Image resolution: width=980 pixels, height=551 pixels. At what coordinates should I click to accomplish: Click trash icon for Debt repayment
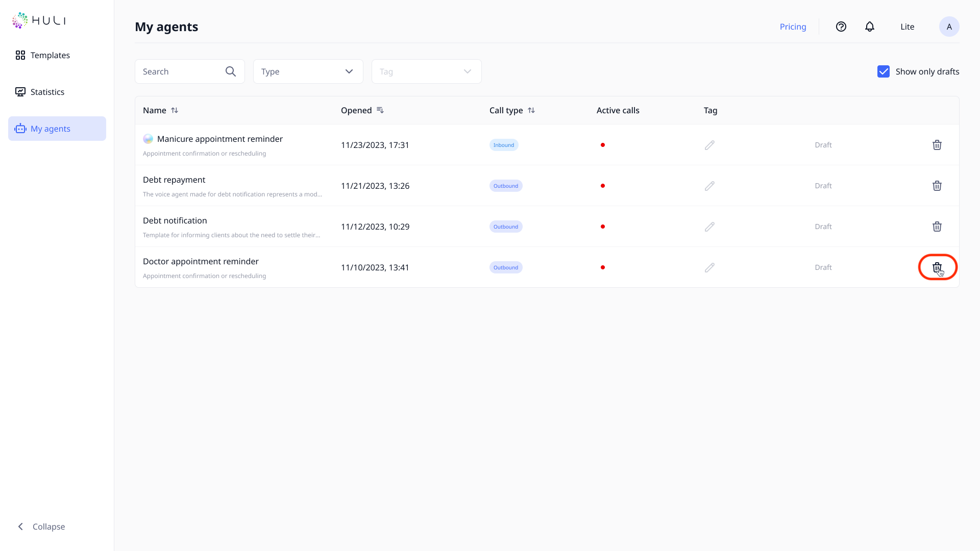point(937,186)
